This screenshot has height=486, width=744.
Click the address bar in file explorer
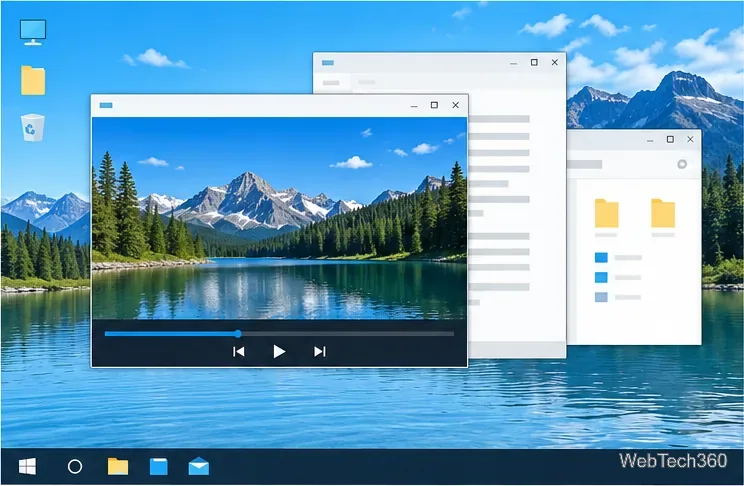(585, 164)
